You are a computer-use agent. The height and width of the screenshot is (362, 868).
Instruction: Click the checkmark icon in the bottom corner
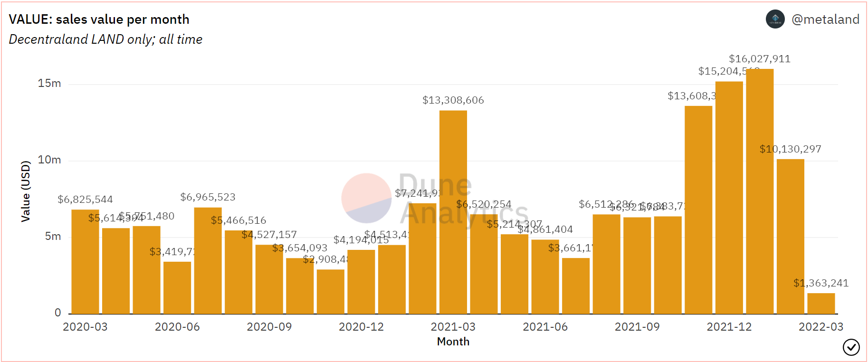851,347
